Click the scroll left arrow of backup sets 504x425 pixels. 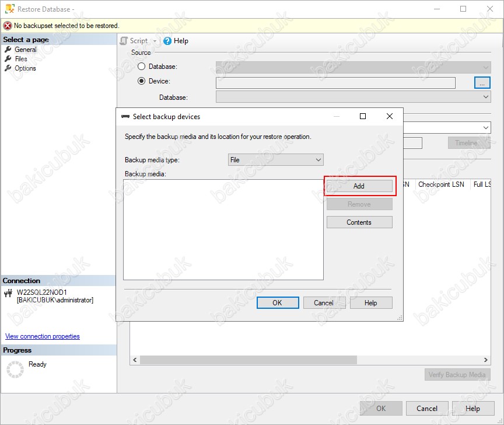click(135, 360)
